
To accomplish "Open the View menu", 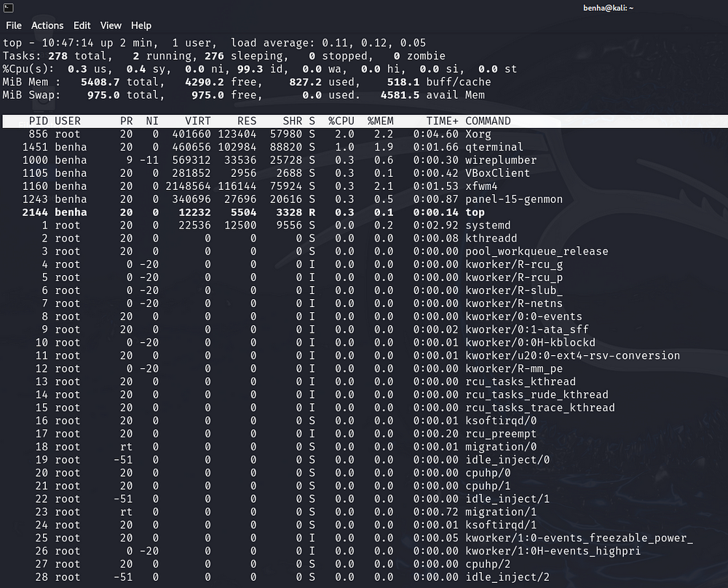I will [x=111, y=25].
